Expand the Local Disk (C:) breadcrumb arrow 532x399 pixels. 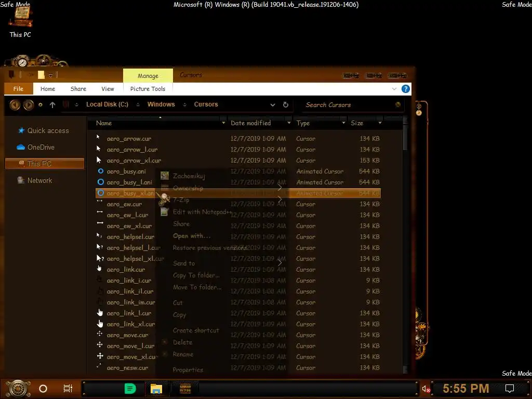138,105
